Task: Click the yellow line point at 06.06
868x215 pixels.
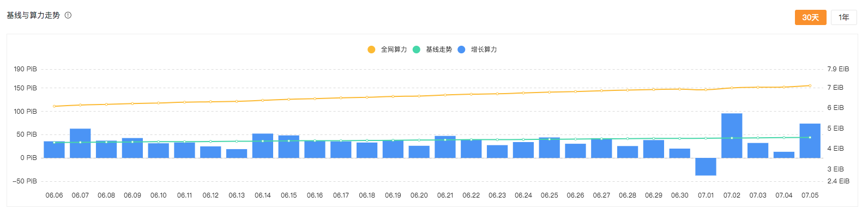Action: pyautogui.click(x=54, y=106)
